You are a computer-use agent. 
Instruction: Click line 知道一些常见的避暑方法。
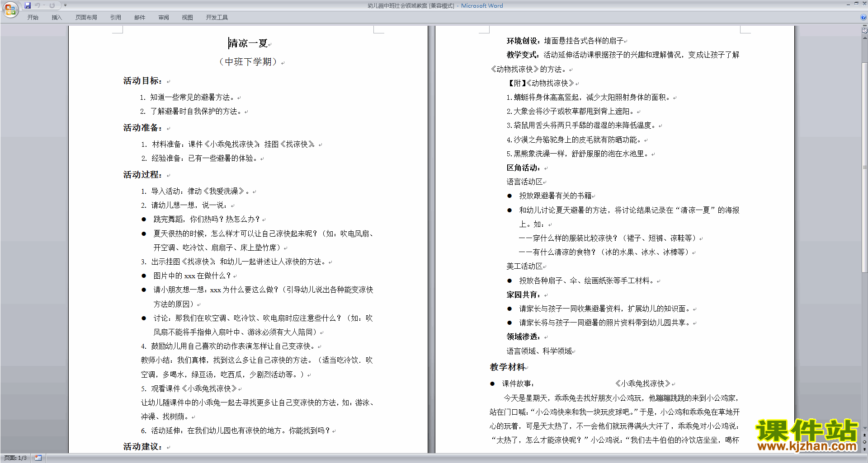tap(193, 97)
